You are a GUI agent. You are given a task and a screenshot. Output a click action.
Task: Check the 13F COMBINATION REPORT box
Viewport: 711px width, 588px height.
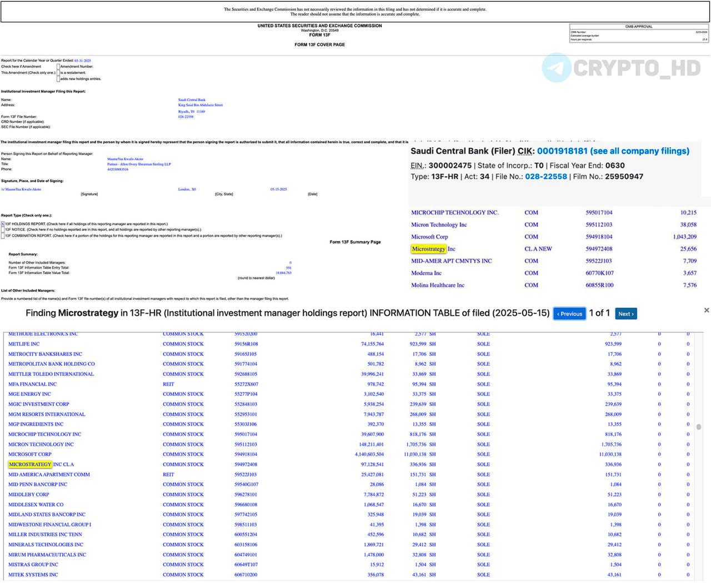click(x=3, y=236)
